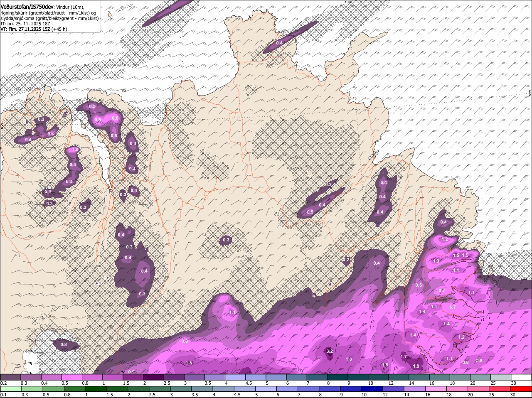Pick the red swatch after 30 on the rain scale
The height and width of the screenshot is (398, 532).
point(521,389)
